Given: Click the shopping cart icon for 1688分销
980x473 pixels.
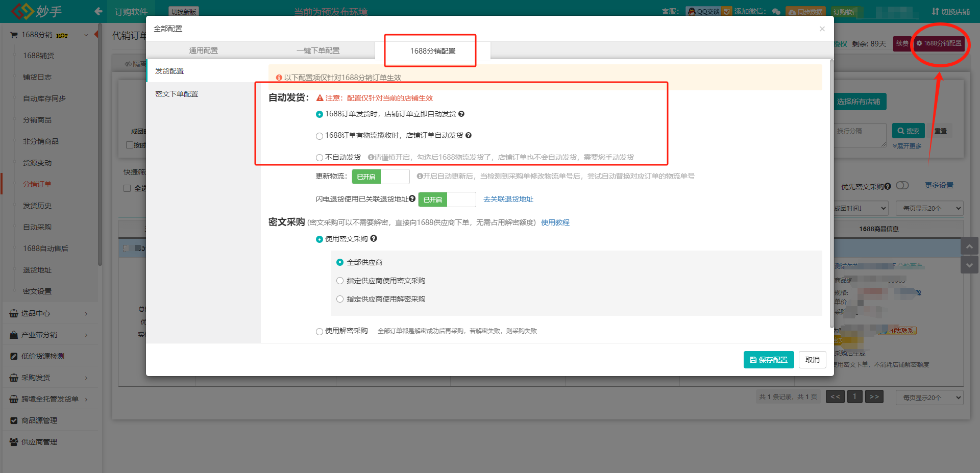Looking at the screenshot, I should coord(14,35).
